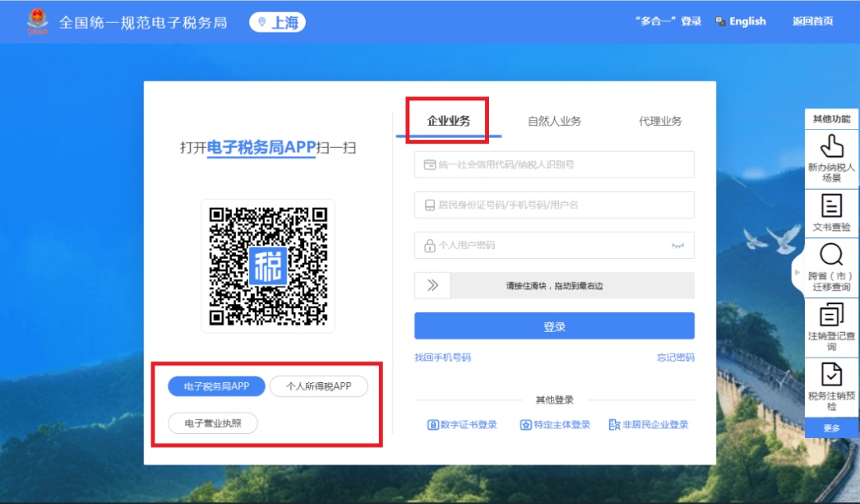The image size is (860, 504).
Task: Click the phone icon in the username field
Action: [x=430, y=205]
